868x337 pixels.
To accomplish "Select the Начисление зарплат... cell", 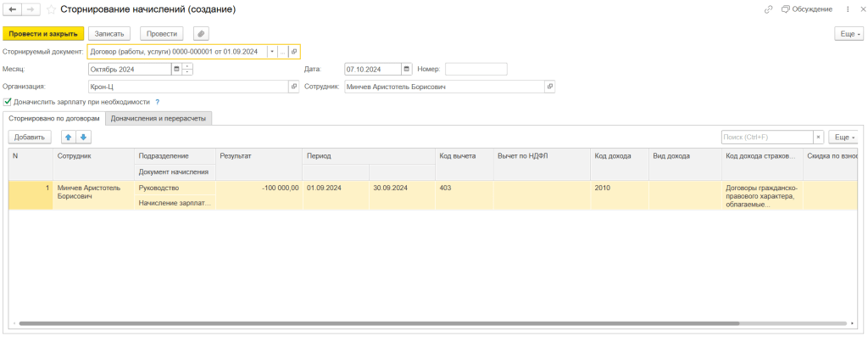I will (175, 203).
